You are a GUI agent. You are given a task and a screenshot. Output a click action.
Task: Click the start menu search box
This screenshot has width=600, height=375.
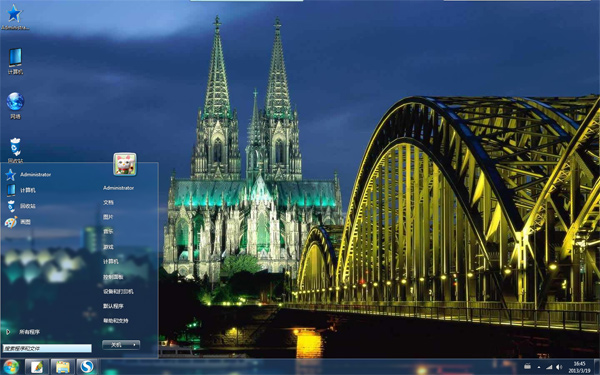[x=47, y=348]
